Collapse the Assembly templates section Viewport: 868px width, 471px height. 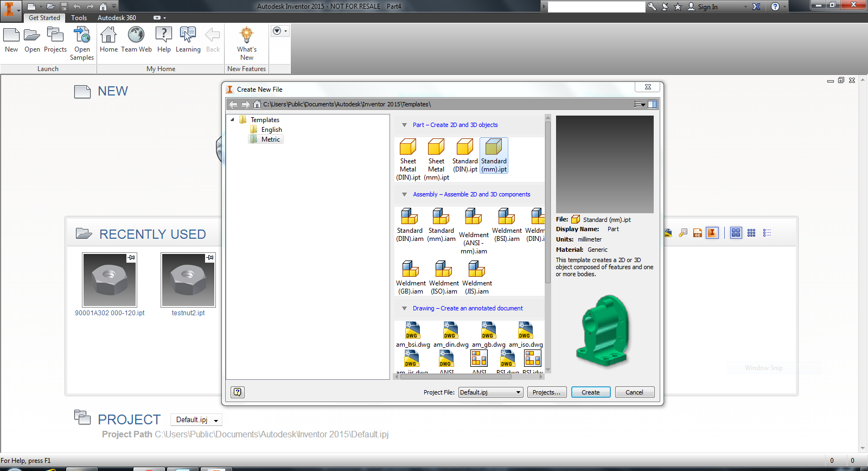click(x=404, y=194)
